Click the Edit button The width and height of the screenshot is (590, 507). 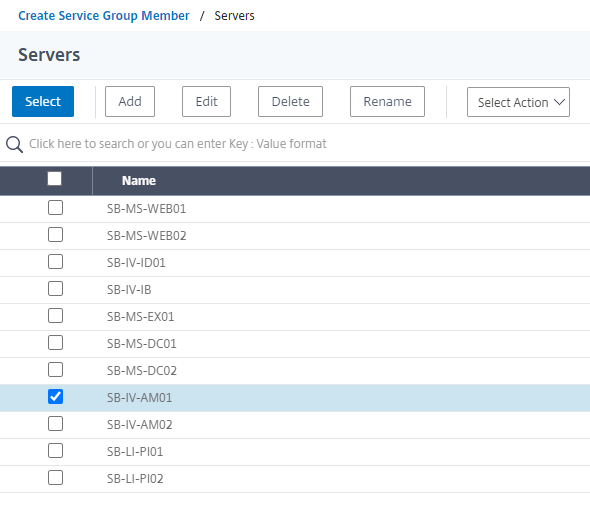coord(206,101)
